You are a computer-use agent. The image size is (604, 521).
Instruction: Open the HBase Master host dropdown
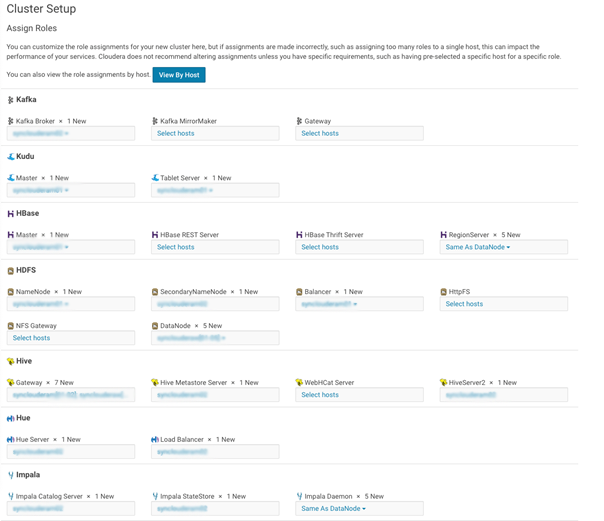tap(40, 247)
